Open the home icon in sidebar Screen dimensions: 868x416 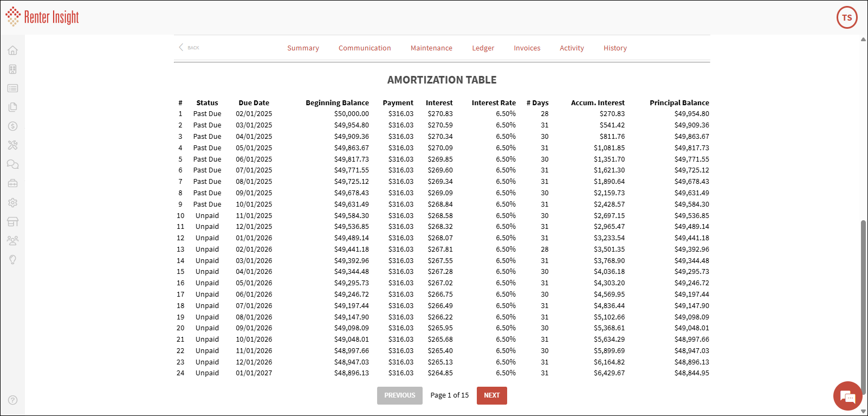[x=13, y=50]
